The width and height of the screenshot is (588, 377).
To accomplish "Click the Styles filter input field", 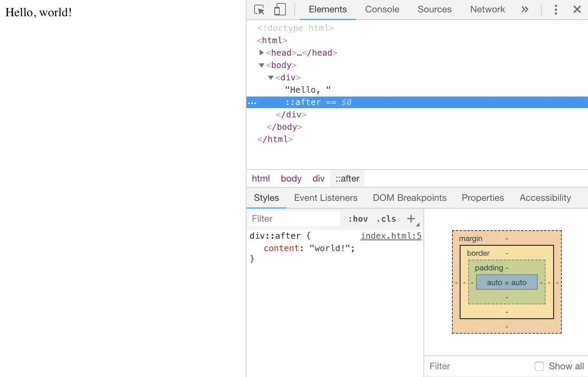I will click(294, 219).
